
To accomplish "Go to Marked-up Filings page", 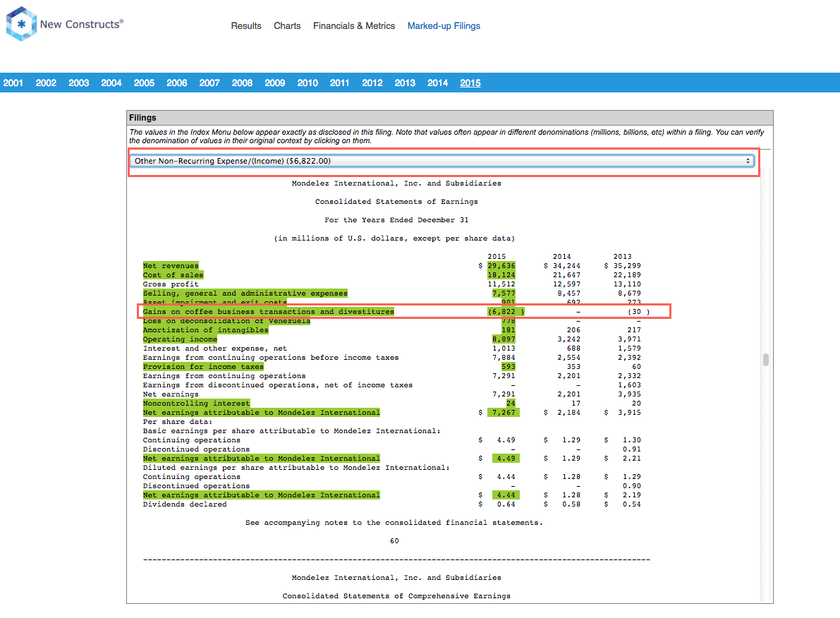I will point(444,25).
